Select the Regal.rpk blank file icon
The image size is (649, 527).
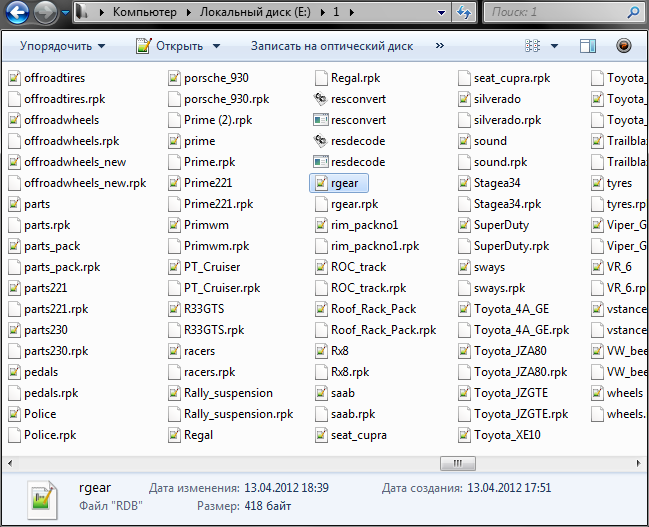click(321, 78)
